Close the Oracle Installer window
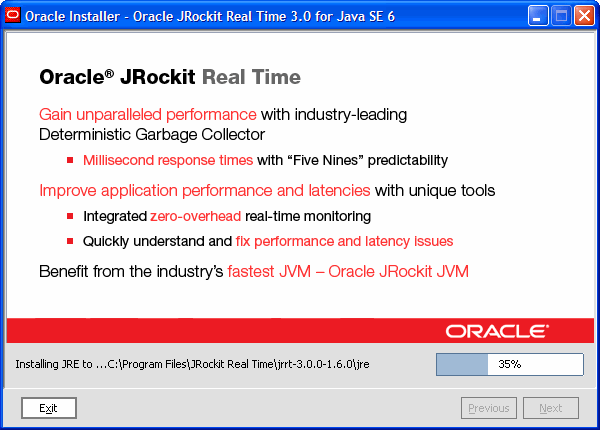The image size is (600, 430). [584, 16]
